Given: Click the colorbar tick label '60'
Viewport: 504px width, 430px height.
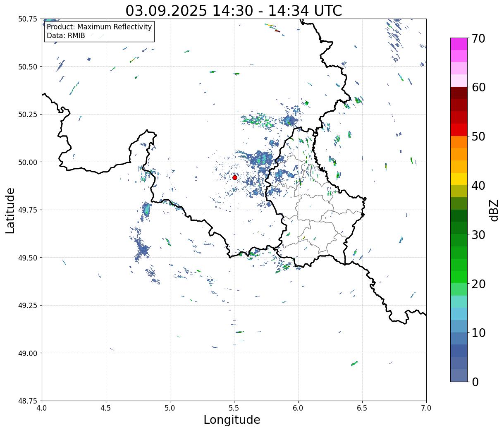Looking at the screenshot, I should (478, 87).
